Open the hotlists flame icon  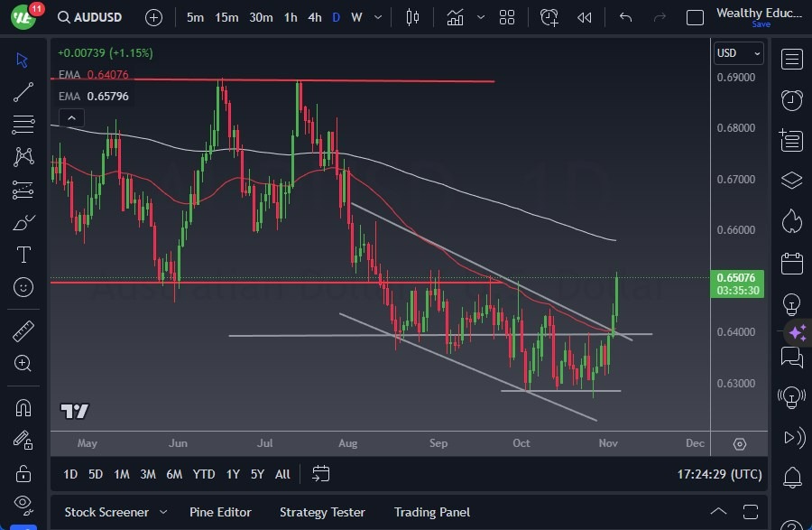tap(791, 221)
